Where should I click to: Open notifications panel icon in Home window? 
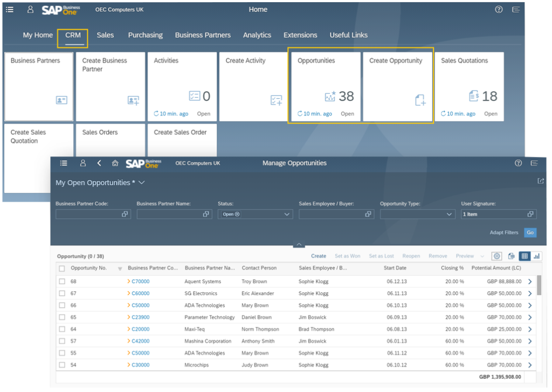coord(516,10)
